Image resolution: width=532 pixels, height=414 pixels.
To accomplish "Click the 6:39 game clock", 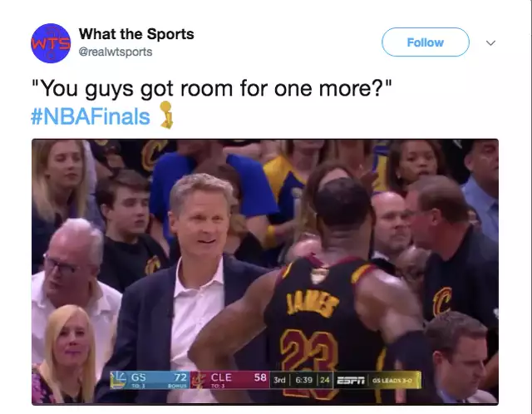I will 303,380.
